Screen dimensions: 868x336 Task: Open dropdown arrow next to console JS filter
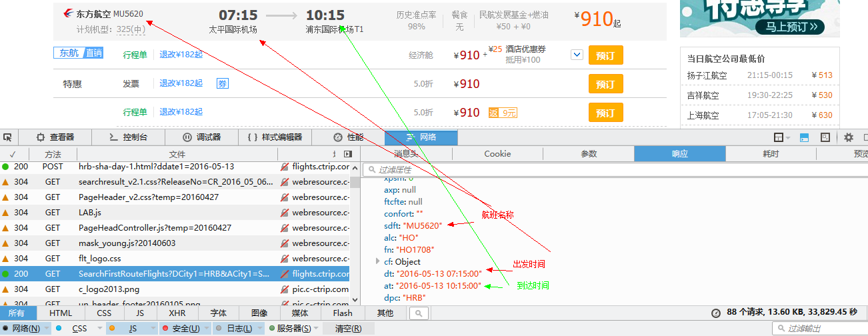coord(153,329)
